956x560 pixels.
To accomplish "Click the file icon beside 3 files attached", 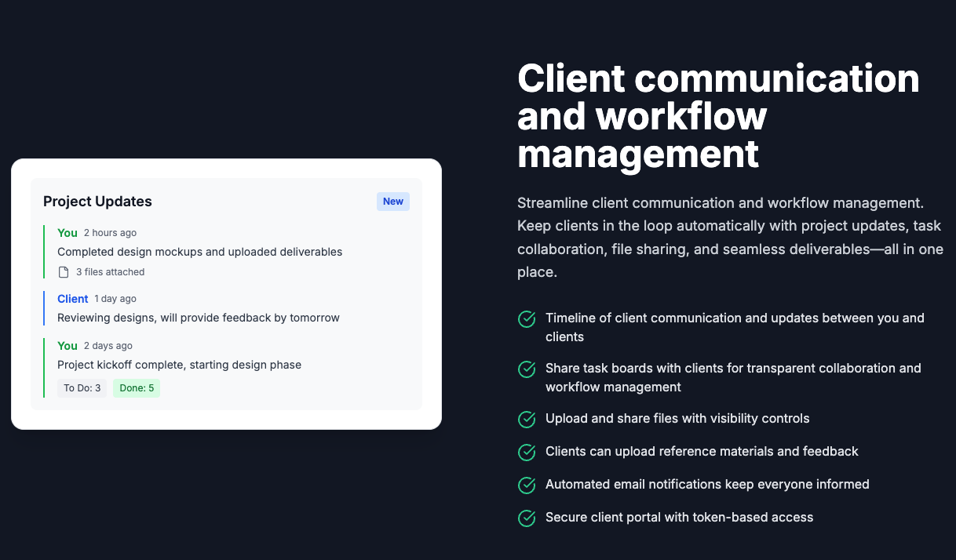I will [64, 272].
